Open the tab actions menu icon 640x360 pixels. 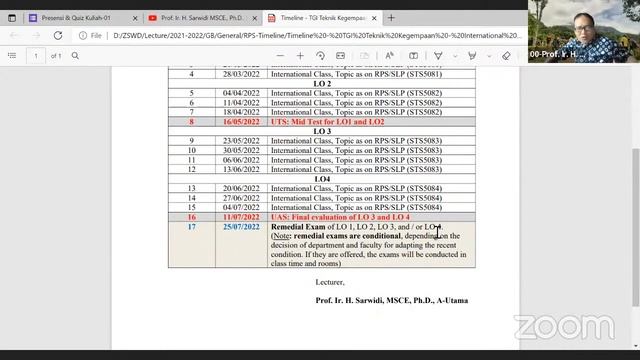click(x=12, y=18)
